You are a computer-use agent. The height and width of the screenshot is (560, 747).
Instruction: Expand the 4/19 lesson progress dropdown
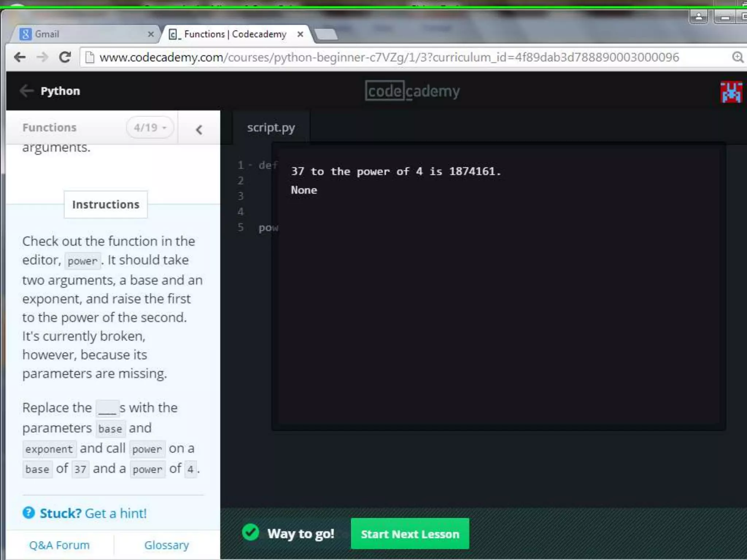click(x=150, y=128)
